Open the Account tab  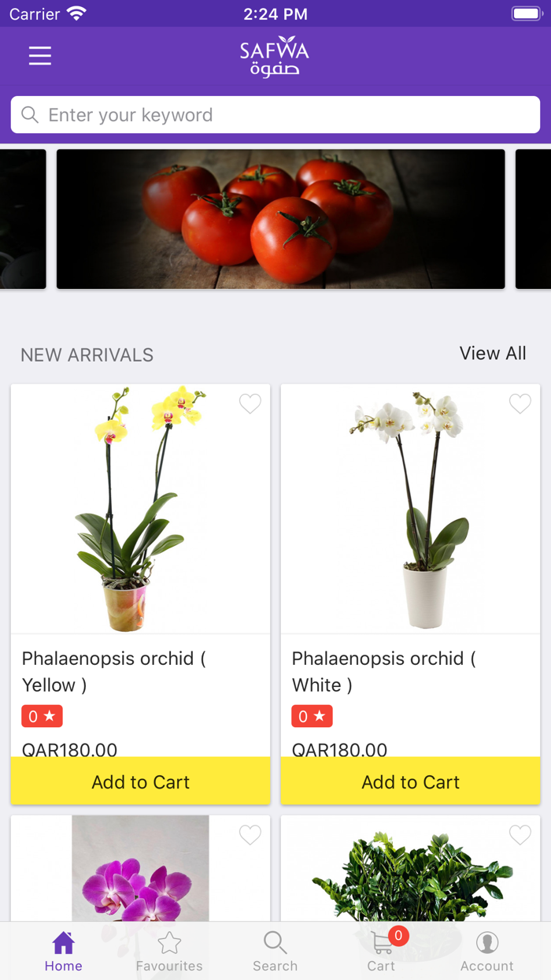click(487, 951)
